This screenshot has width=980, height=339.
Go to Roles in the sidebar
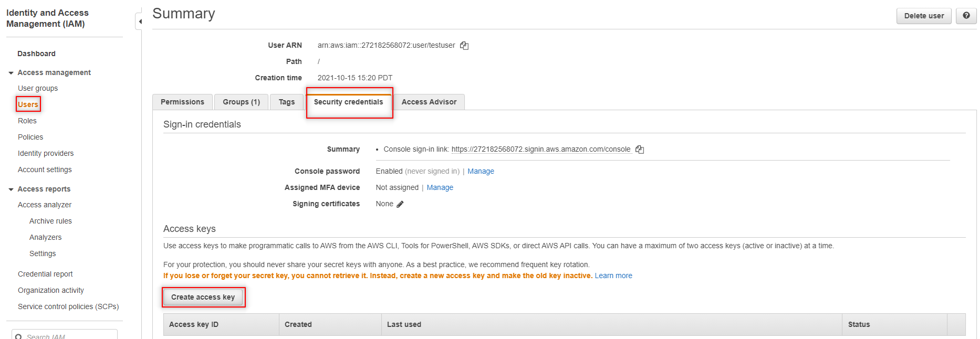point(27,121)
